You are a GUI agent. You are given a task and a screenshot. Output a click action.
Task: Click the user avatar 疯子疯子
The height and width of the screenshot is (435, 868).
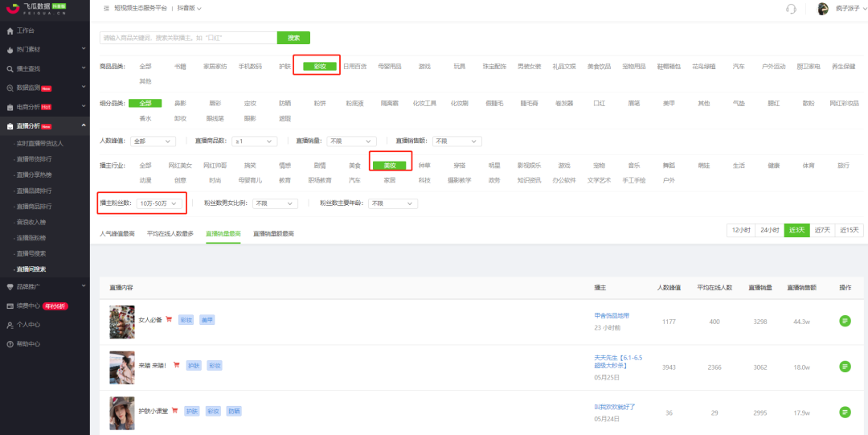coord(823,8)
